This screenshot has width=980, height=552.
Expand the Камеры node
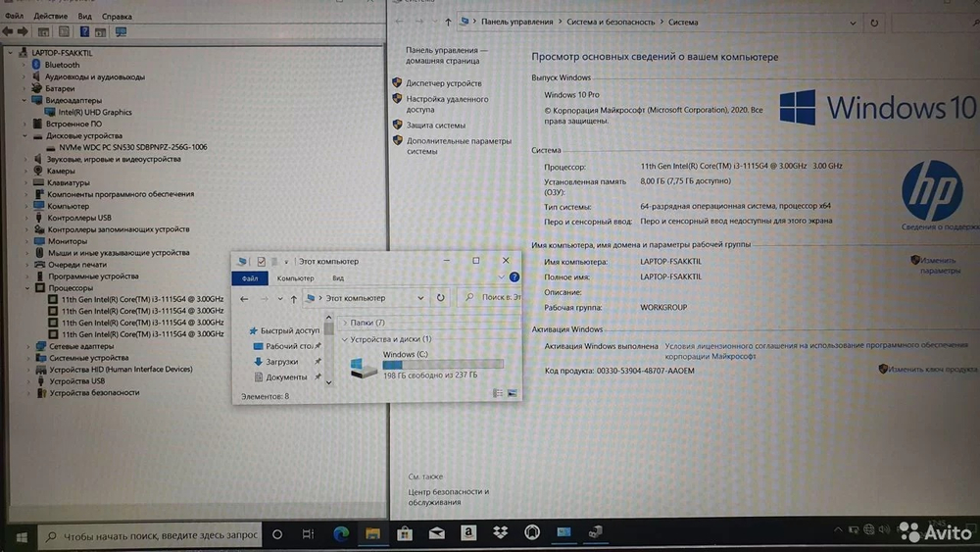pos(25,171)
